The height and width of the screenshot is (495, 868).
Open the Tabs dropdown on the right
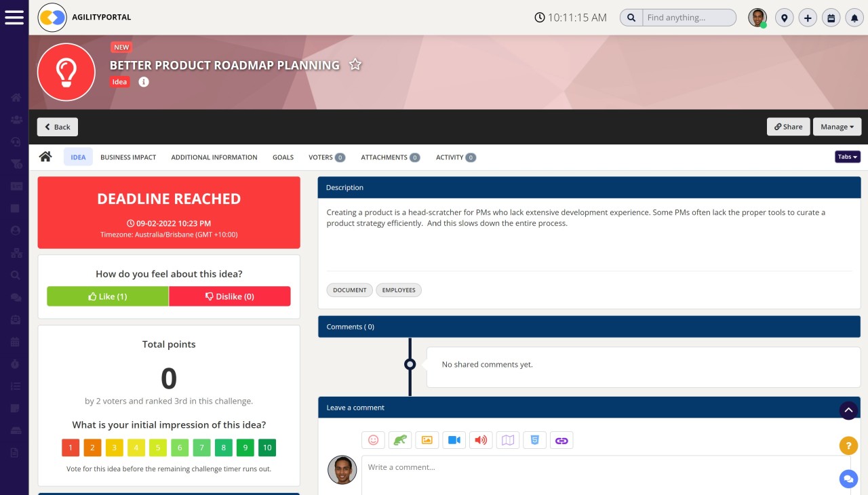point(846,157)
